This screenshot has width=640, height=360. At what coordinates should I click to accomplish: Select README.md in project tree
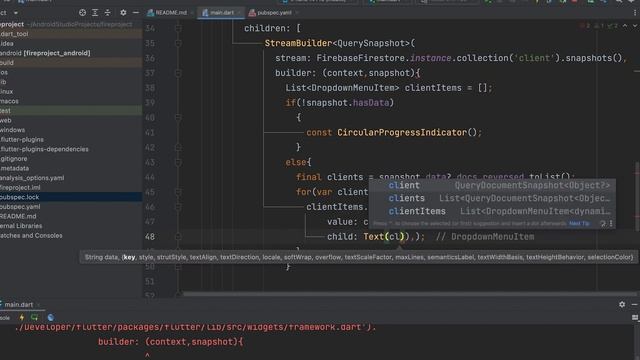click(x=71, y=216)
